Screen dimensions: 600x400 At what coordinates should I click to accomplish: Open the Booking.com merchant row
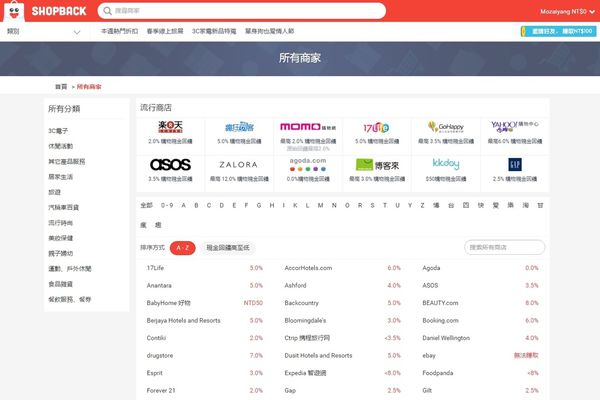tap(480, 320)
